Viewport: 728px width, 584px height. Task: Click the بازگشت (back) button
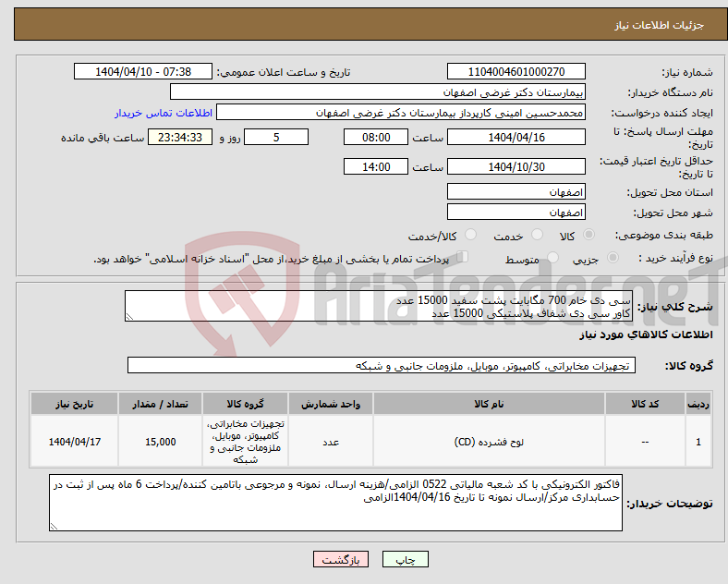click(x=341, y=559)
